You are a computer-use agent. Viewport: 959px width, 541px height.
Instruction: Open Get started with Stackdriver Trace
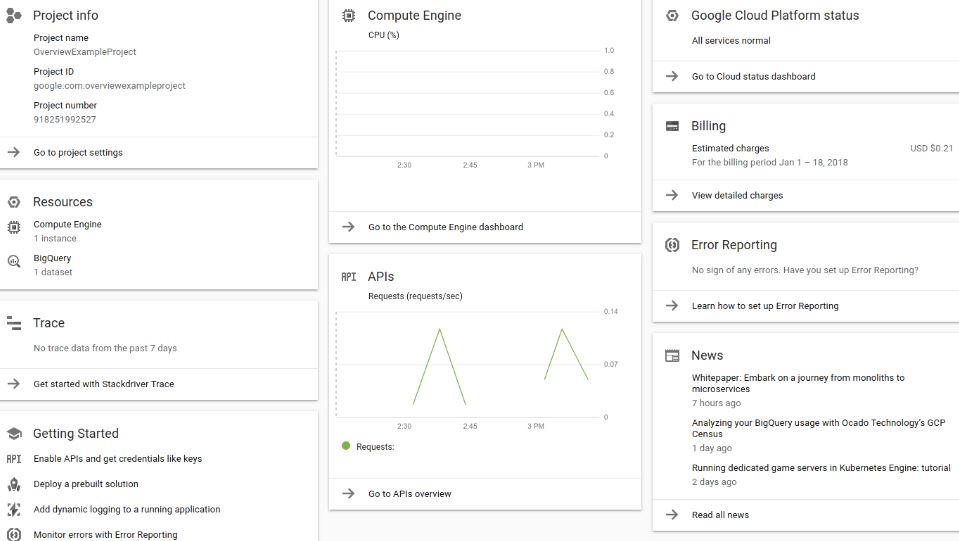[x=103, y=384]
